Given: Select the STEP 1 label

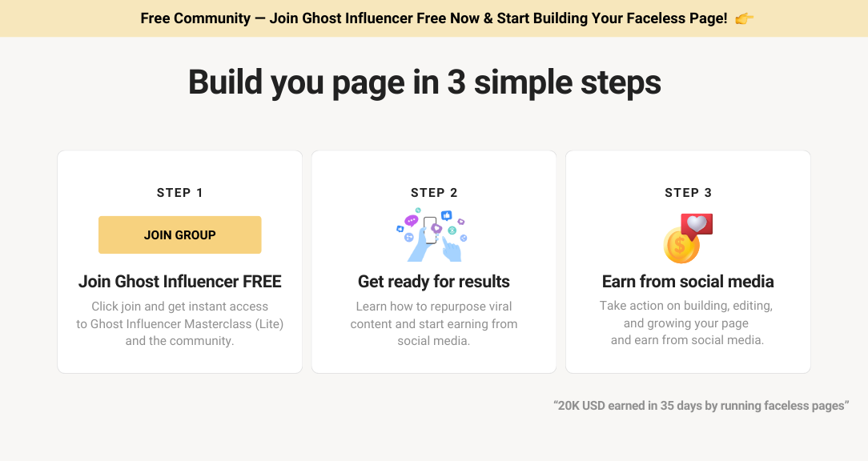Looking at the screenshot, I should (x=180, y=193).
